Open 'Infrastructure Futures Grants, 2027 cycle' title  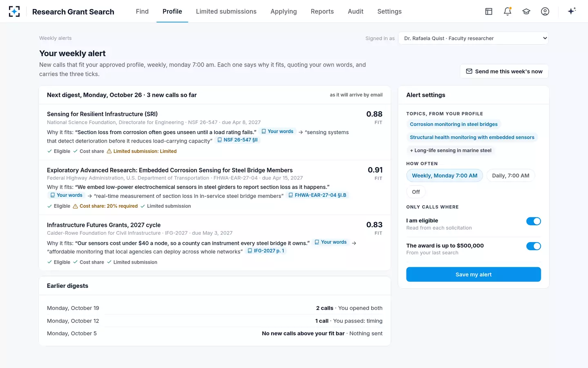pos(104,225)
